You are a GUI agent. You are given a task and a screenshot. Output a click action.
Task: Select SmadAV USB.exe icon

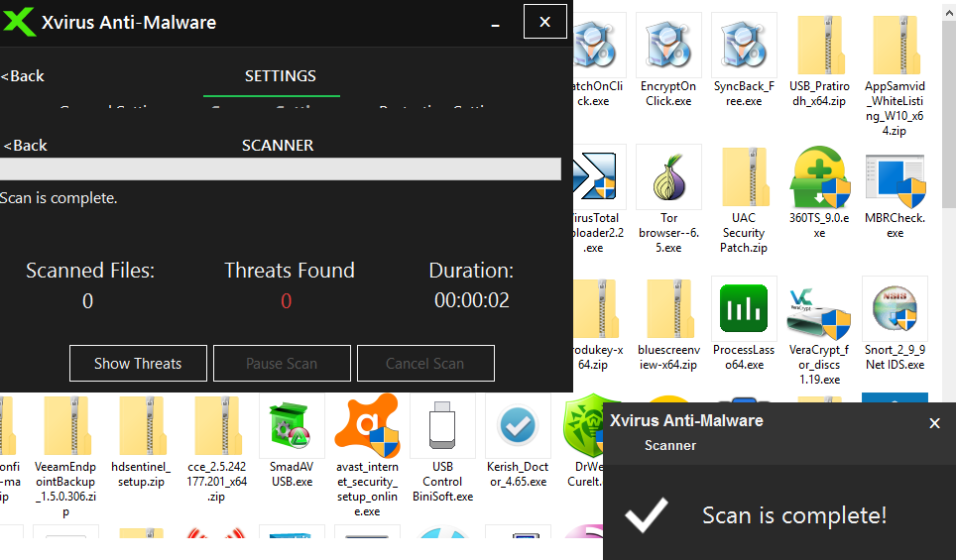[x=292, y=425]
